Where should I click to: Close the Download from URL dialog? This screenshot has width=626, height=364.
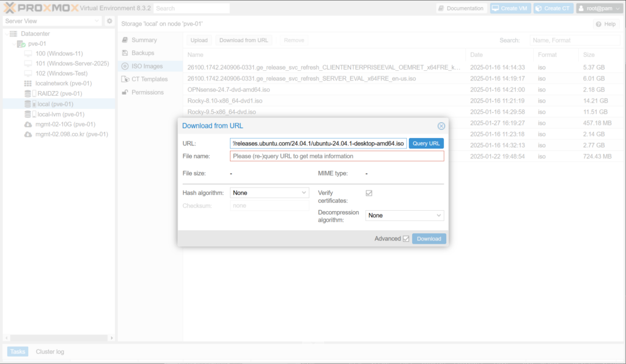pyautogui.click(x=441, y=126)
